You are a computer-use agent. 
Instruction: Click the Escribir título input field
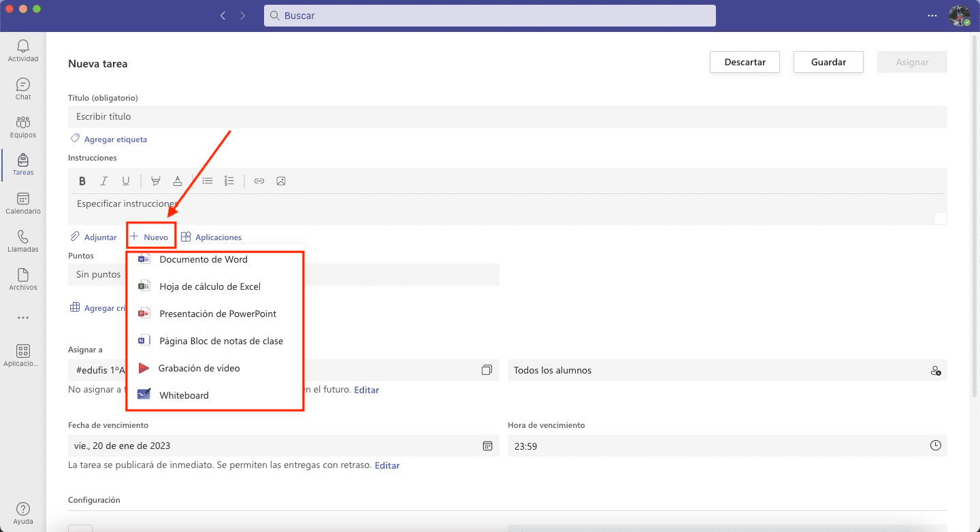click(x=507, y=117)
